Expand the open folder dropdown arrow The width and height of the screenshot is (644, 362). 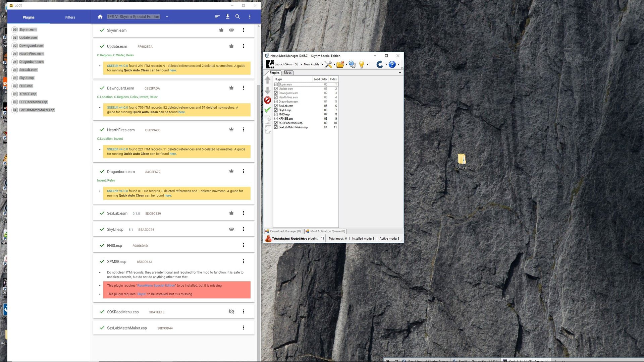(346, 64)
